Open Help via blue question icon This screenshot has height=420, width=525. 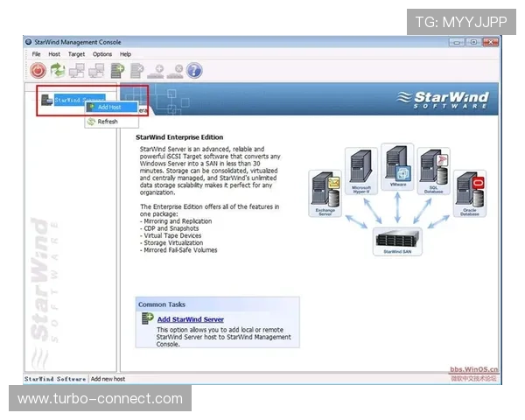(x=194, y=70)
